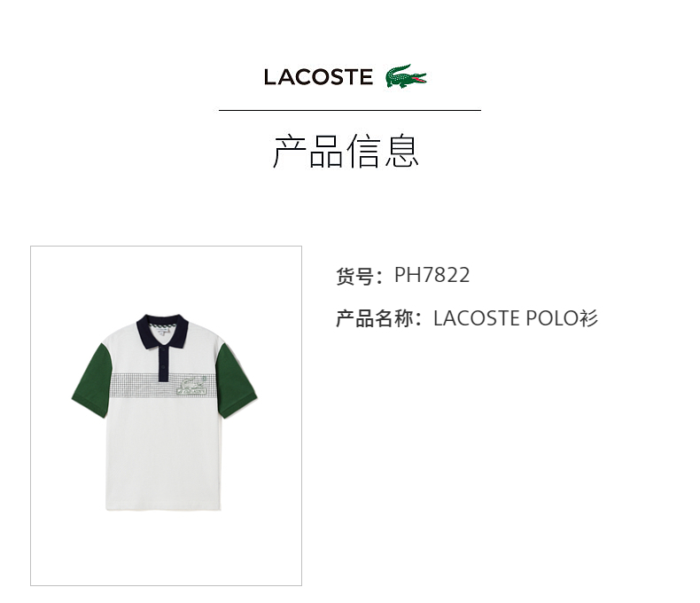Image resolution: width=700 pixels, height=603 pixels.
Task: Select the 产品 characters in the heading
Action: (308, 151)
